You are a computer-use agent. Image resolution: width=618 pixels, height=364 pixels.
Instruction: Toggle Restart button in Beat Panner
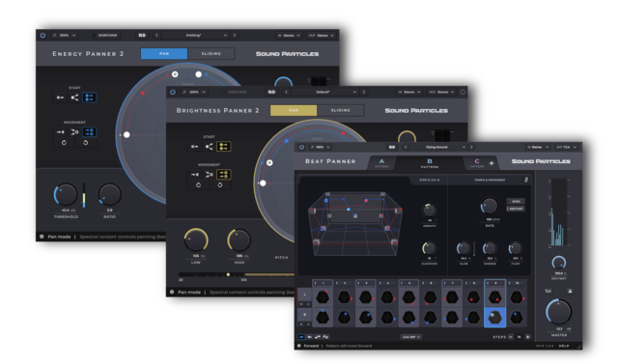pos(516,209)
